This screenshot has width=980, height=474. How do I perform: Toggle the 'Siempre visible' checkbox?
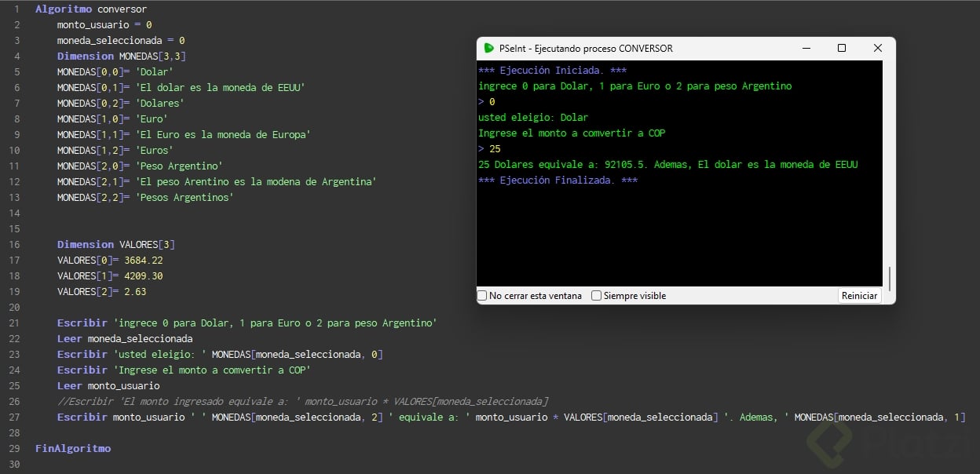[x=597, y=296]
